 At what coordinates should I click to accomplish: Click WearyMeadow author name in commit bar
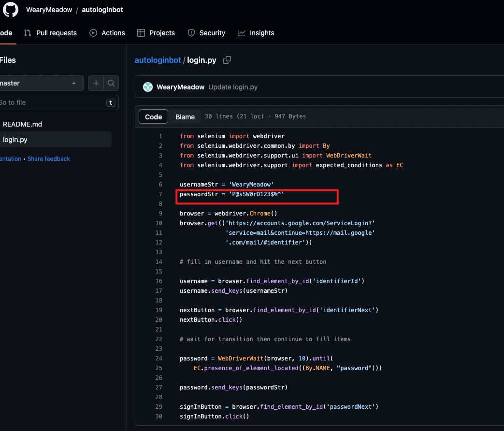click(x=181, y=87)
